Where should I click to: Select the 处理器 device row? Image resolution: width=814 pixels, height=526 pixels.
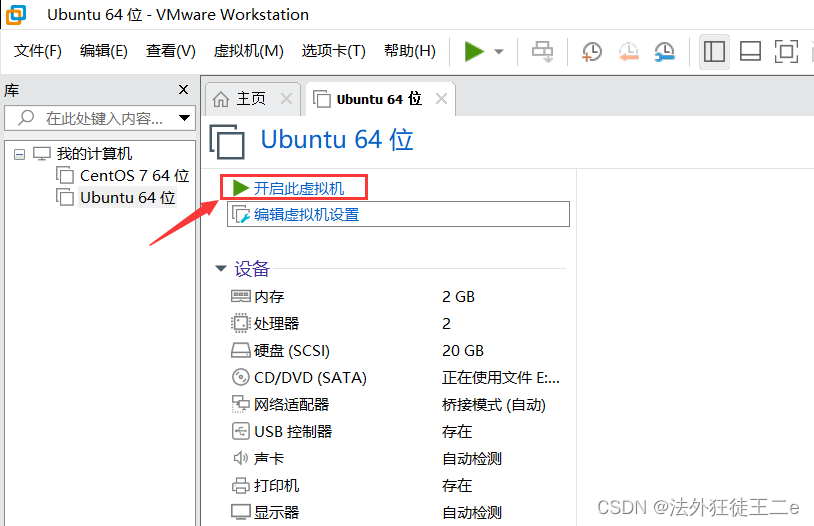click(x=396, y=323)
